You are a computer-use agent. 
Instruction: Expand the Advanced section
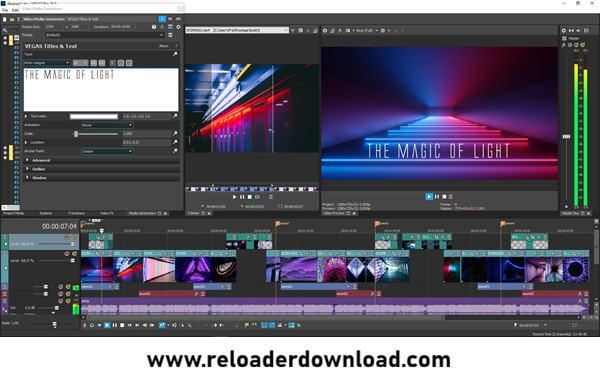coord(27,160)
